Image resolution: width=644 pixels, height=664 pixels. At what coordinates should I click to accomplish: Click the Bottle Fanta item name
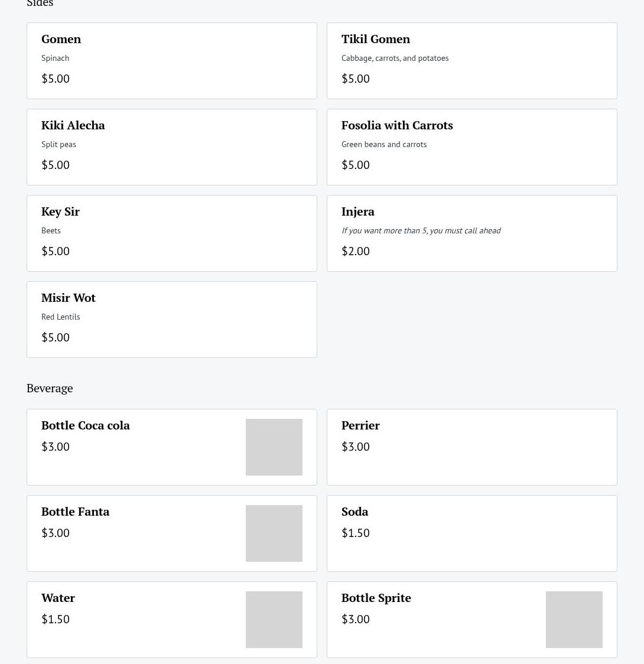click(75, 512)
